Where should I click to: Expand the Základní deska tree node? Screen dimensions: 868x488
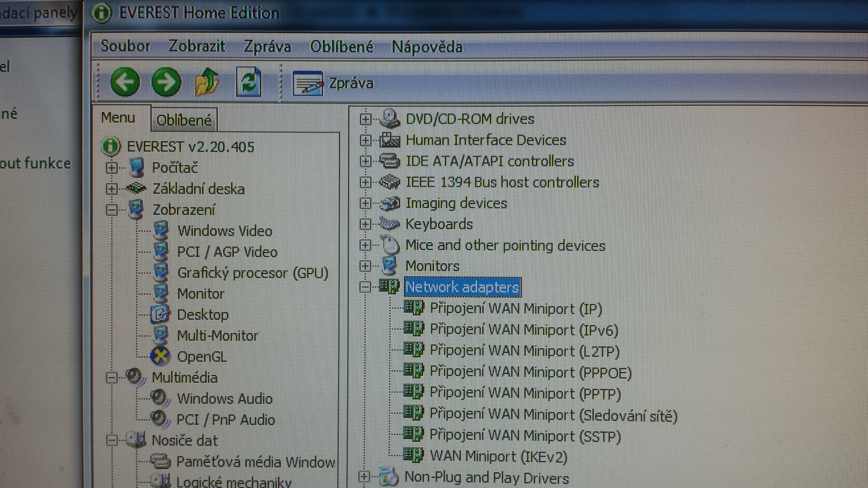coord(111,189)
